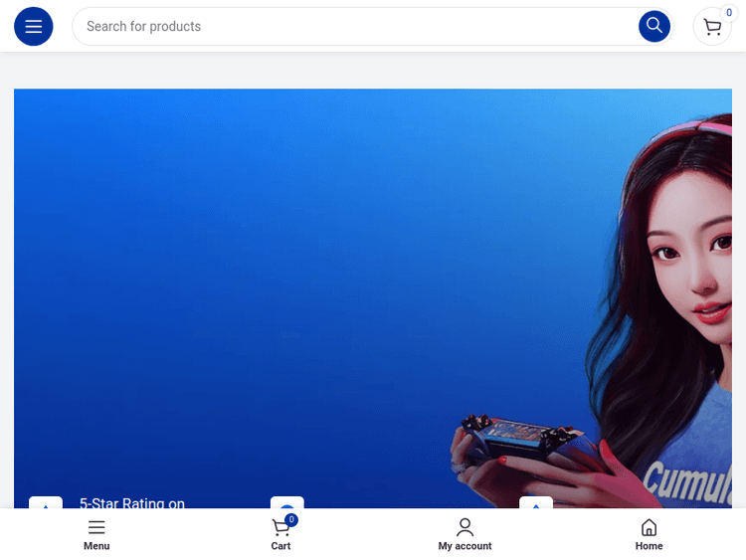Tap the shopping cart icon in bottom bar

click(x=280, y=528)
